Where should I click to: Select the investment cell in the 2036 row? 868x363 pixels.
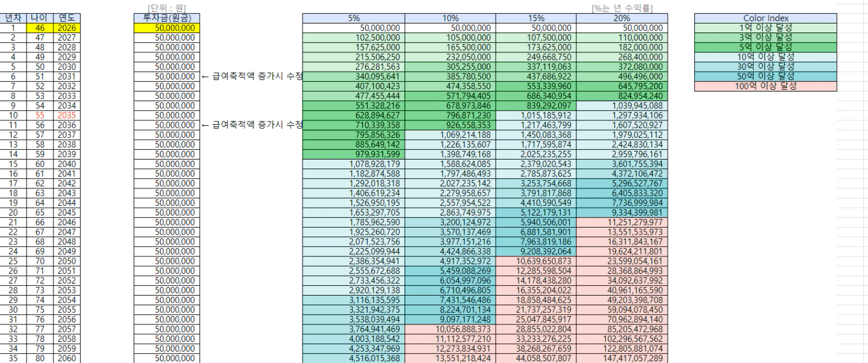click(166, 124)
